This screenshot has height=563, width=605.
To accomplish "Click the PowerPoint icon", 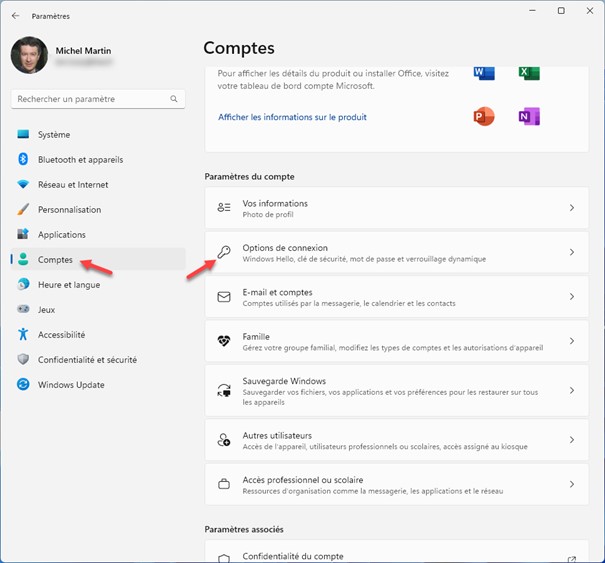I will 484,117.
